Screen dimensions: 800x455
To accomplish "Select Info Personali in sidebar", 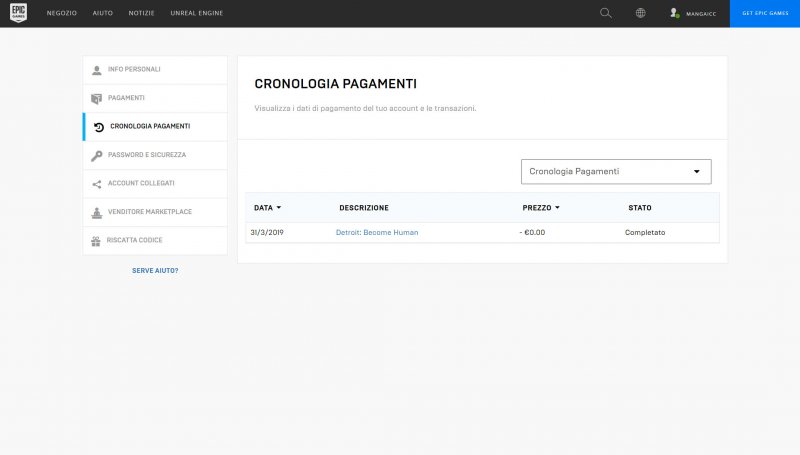I will (155, 70).
